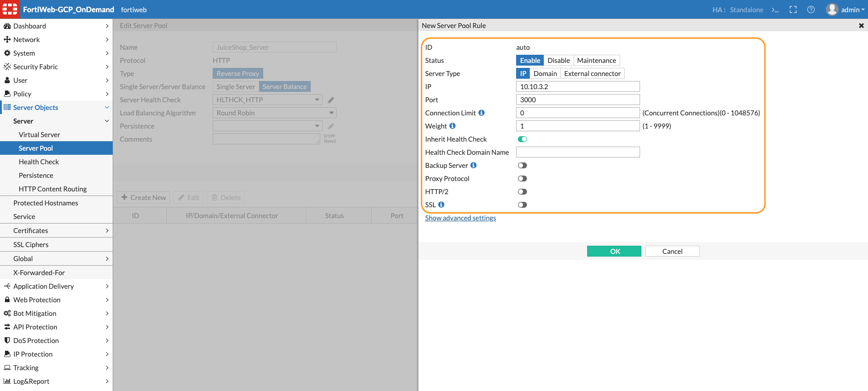Click the OK button
This screenshot has width=868, height=391.
click(x=614, y=251)
